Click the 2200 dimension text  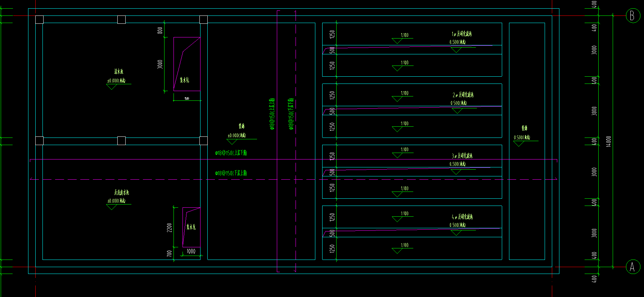click(x=169, y=228)
